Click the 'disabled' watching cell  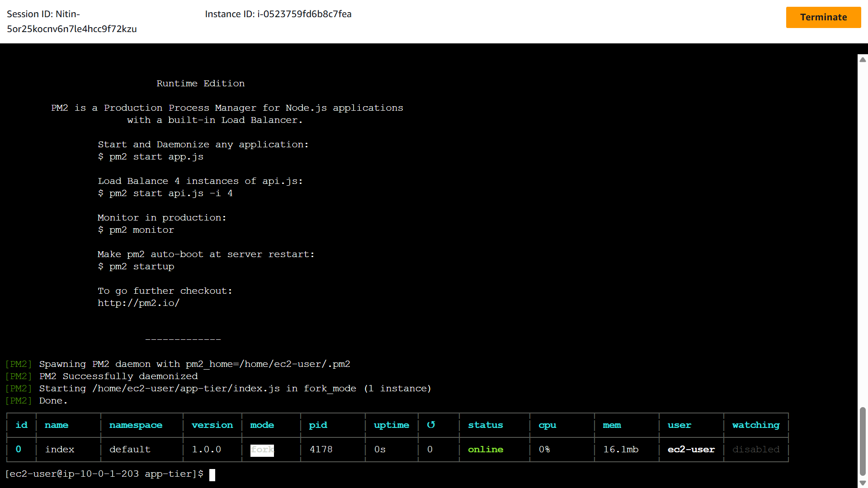[x=756, y=450]
